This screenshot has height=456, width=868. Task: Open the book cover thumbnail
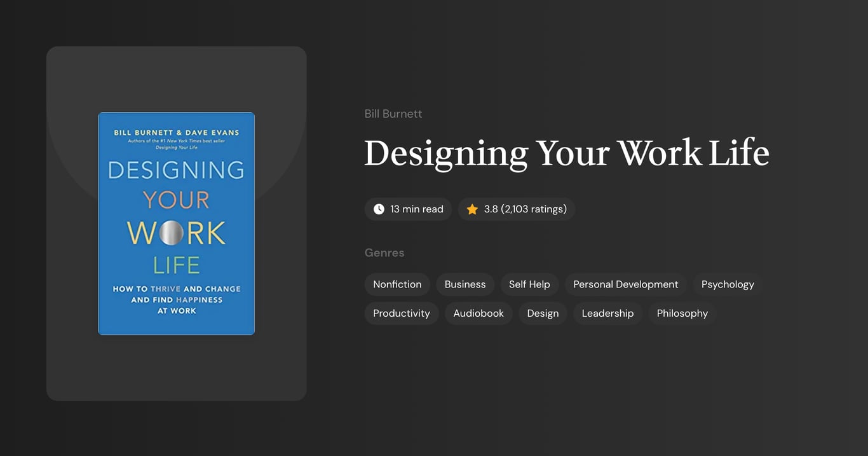176,223
